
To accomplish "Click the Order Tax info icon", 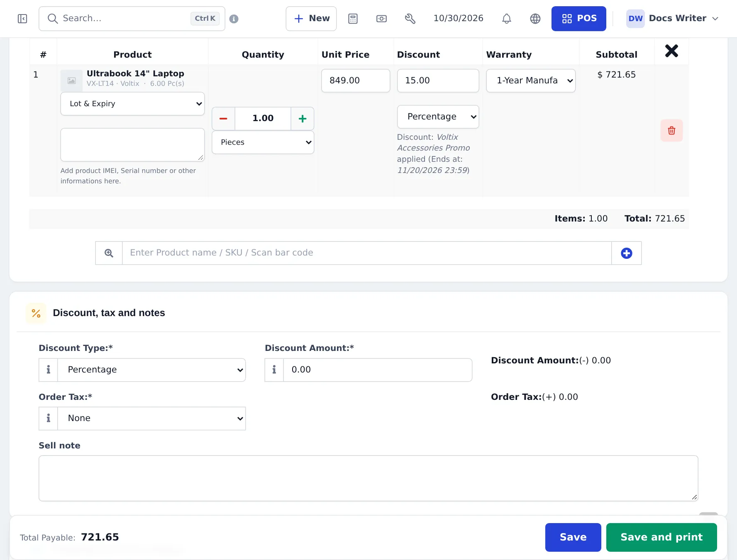I will (x=48, y=419).
